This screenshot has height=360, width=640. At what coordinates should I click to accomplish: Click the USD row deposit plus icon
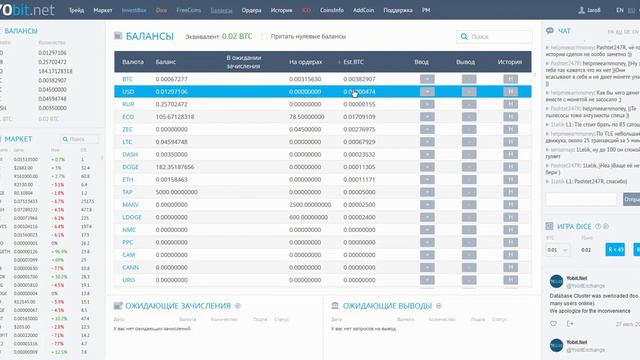tap(427, 92)
